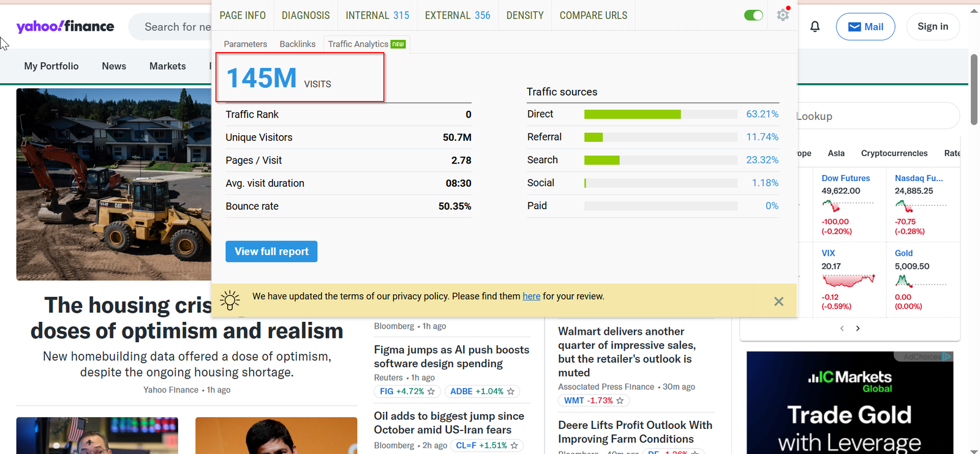The height and width of the screenshot is (454, 980).
Task: Open the News navigation item
Action: (114, 66)
